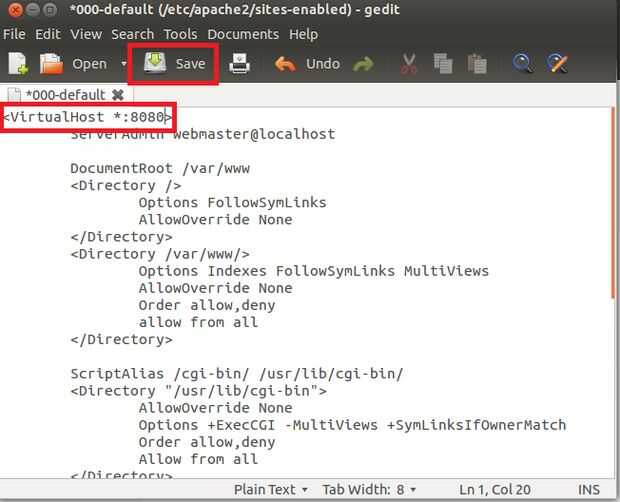Open the Plain Text language dropdown

[271, 489]
